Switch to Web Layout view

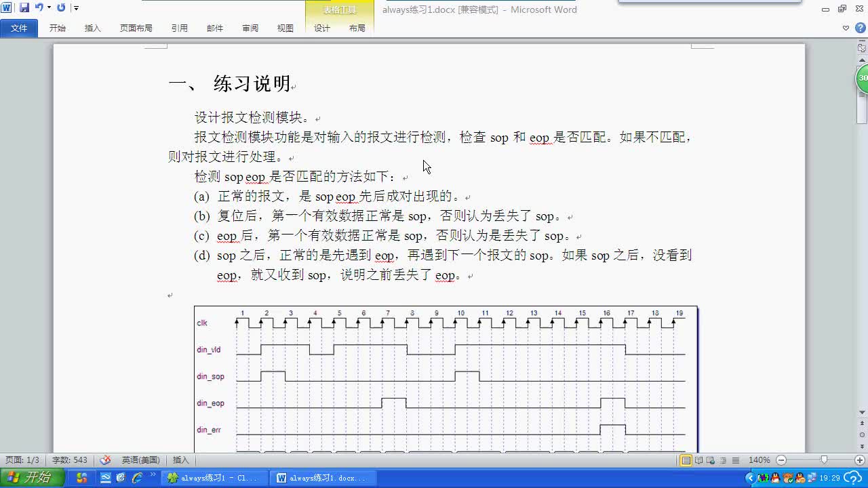(711, 460)
